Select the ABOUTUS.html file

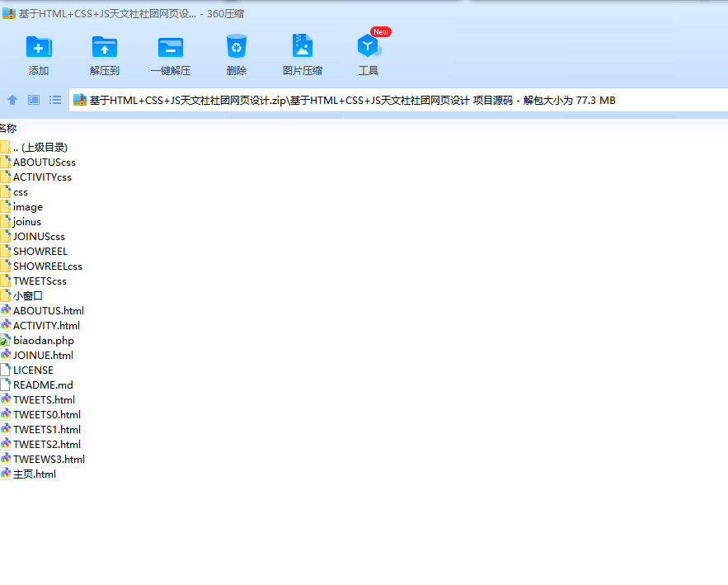(42, 311)
